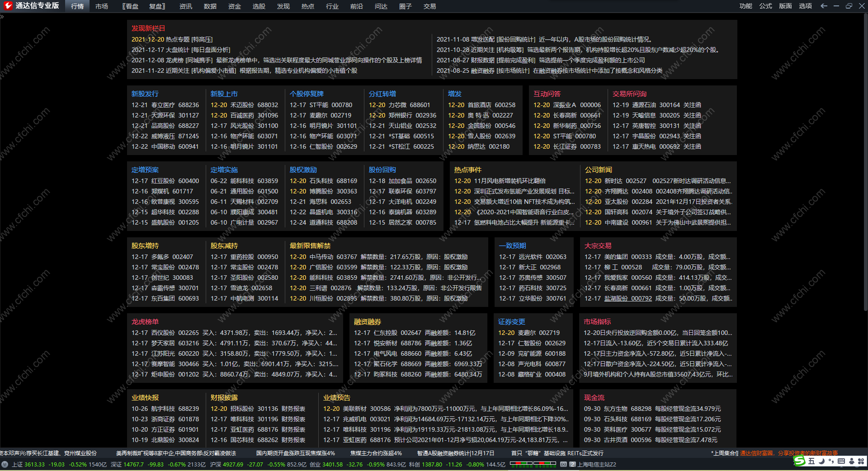868x471 pixels.
Task: Open the 交易 tab
Action: (430, 6)
